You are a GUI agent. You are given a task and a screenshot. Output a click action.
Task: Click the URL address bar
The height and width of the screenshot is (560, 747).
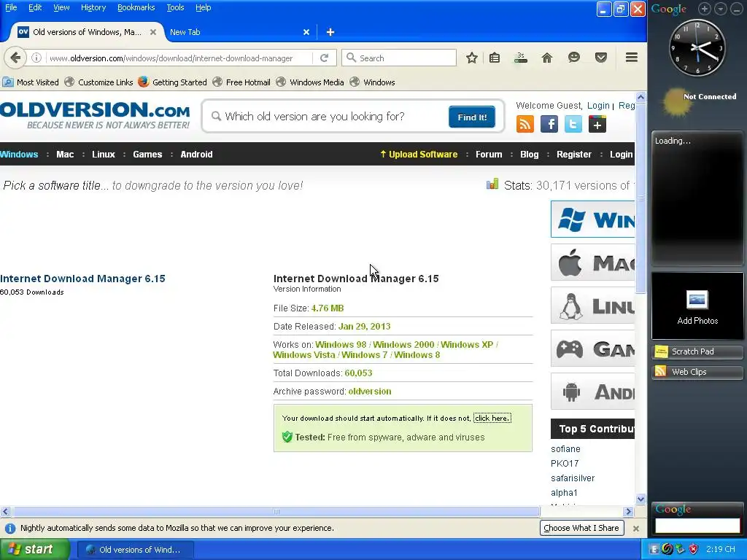(179, 58)
